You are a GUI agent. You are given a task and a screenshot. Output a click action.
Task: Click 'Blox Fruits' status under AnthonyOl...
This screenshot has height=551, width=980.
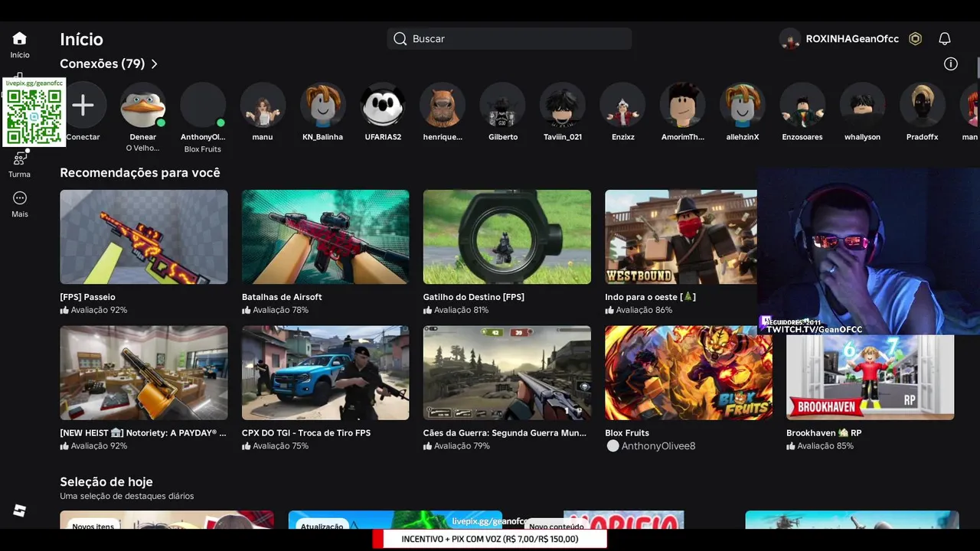(203, 149)
